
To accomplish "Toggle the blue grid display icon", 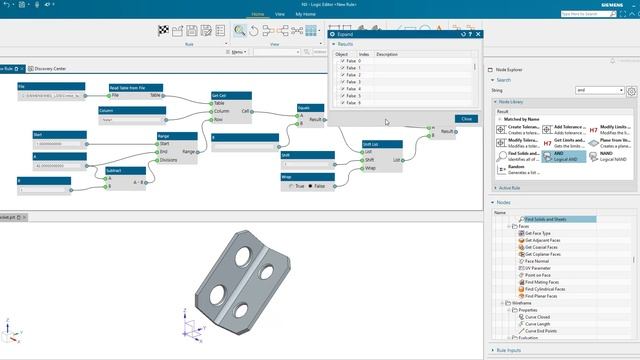I will (x=311, y=31).
